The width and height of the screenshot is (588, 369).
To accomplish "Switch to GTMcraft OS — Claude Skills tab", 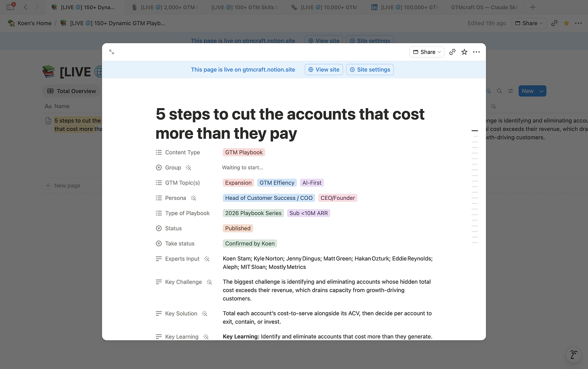I will coord(484,7).
